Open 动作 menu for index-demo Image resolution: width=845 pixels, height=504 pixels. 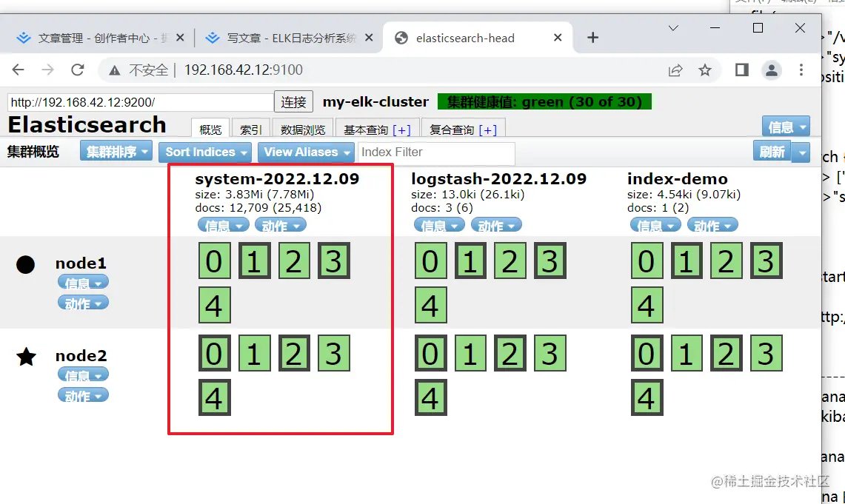[x=712, y=225]
